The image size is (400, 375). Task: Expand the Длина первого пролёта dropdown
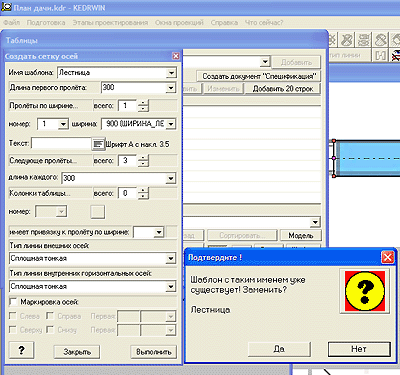pos(171,88)
